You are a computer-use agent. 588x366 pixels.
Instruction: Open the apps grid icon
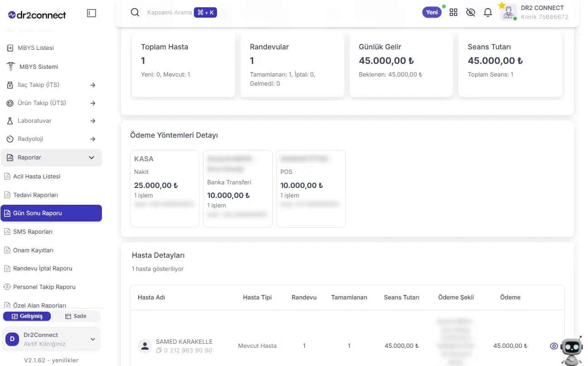[x=453, y=13]
